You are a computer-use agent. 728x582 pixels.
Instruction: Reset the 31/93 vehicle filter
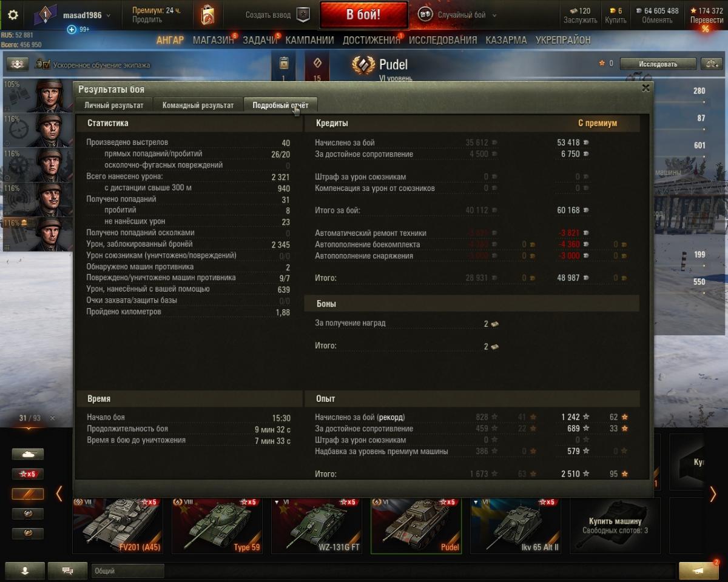[52, 418]
